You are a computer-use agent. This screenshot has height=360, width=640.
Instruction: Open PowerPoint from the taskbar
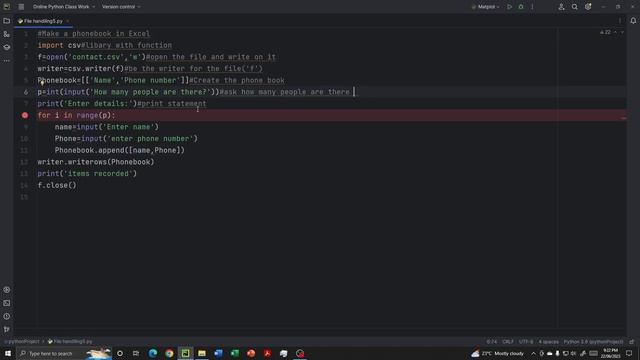(x=251, y=353)
